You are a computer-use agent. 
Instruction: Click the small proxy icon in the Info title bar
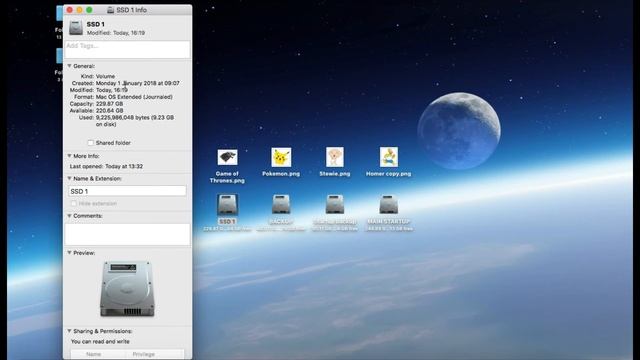pos(111,10)
